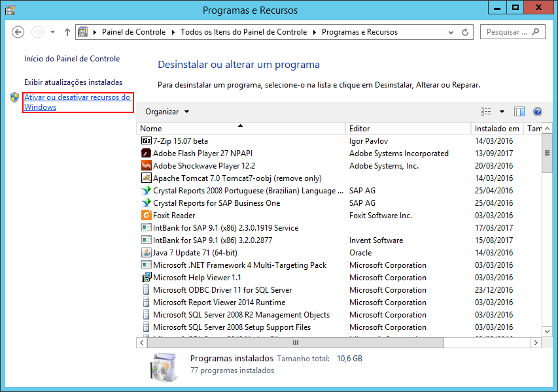The width and height of the screenshot is (558, 392).
Task: Click Painel de Controle in the breadcrumb
Action: [134, 32]
